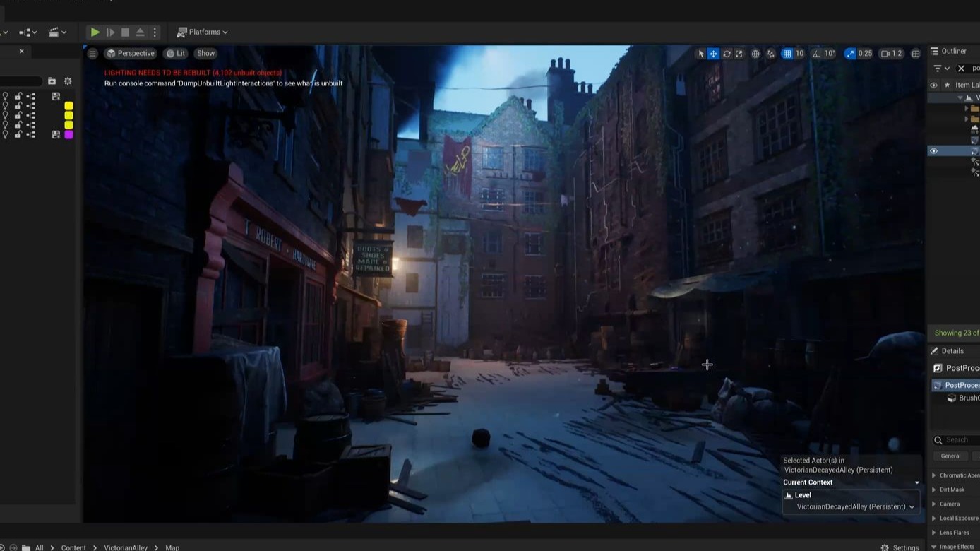Open the viewport options hamburger menu
The image size is (980, 551).
(x=92, y=53)
